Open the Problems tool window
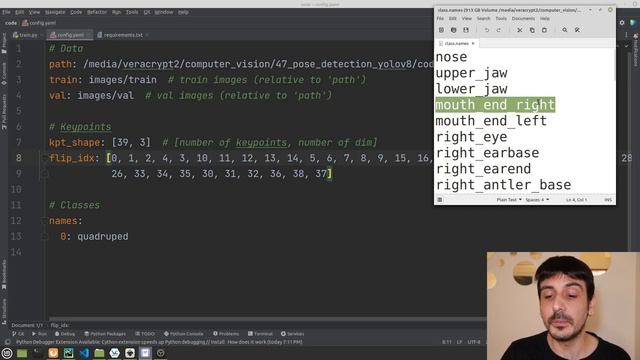640x360 pixels. coord(226,334)
